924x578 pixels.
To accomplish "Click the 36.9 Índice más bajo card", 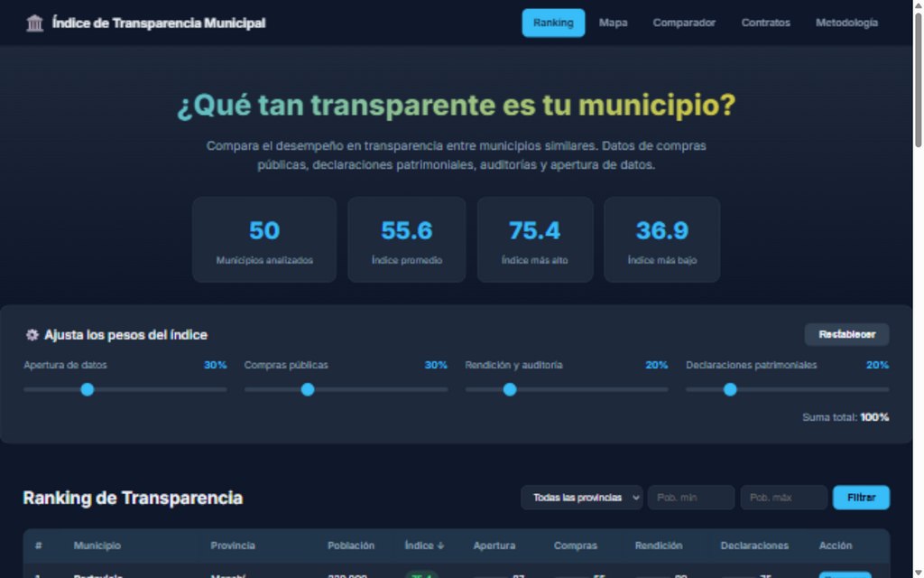I will coord(661,239).
